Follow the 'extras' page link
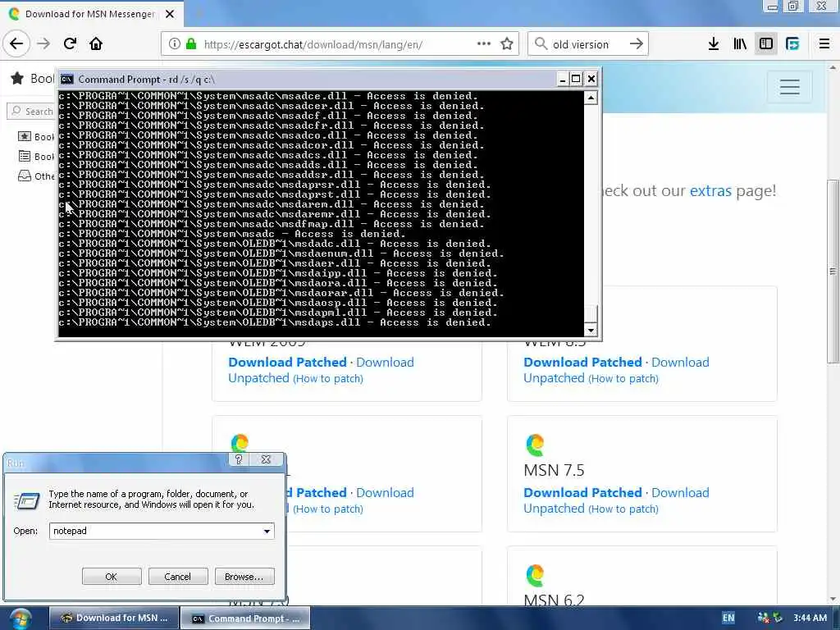This screenshot has height=630, width=840. point(710,190)
